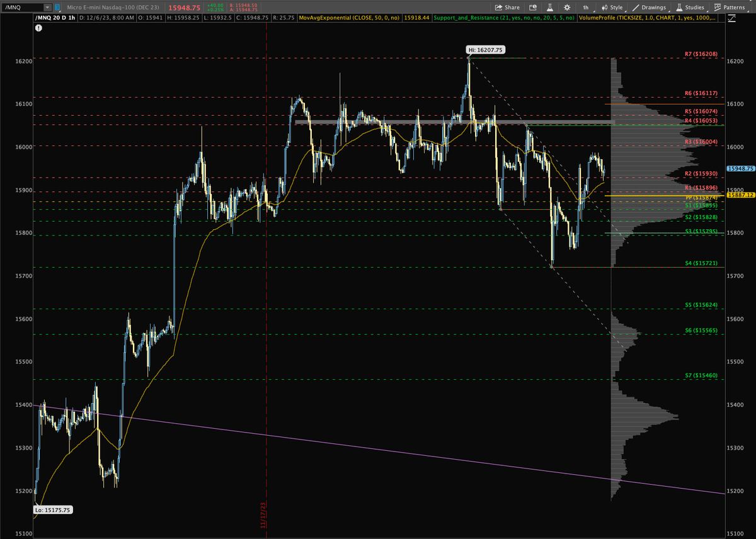Open the Studies menu
The image size is (756, 539).
[x=690, y=7]
